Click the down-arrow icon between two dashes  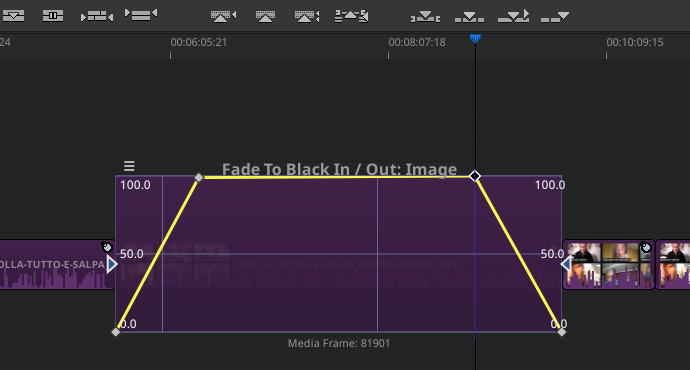coord(469,17)
